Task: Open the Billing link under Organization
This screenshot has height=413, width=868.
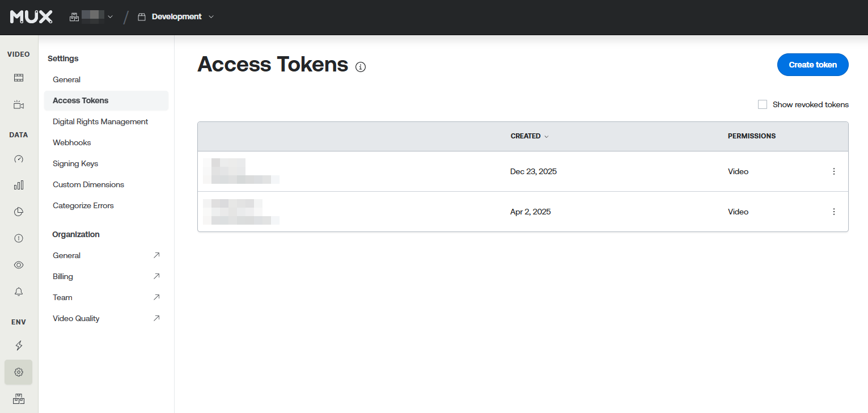Action: point(62,276)
